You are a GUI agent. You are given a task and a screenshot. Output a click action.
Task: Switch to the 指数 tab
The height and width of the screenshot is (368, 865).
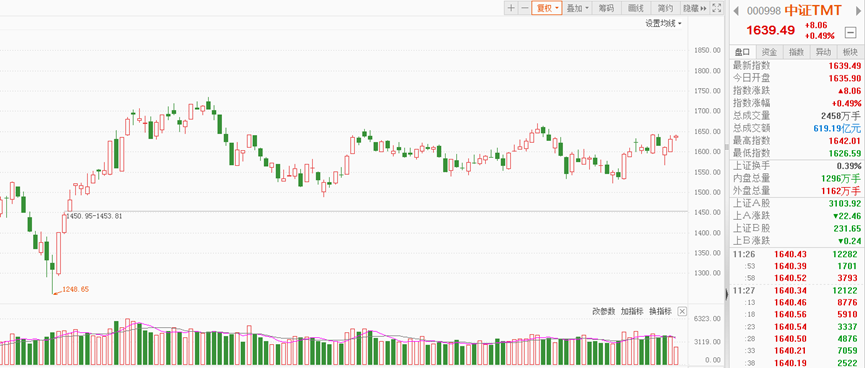[x=796, y=52]
